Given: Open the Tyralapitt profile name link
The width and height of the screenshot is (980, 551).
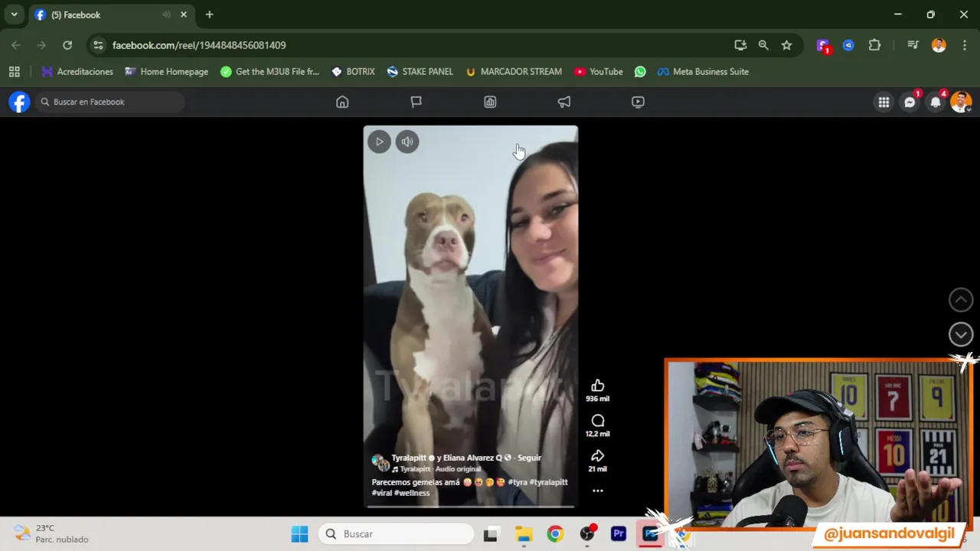Looking at the screenshot, I should tap(409, 458).
